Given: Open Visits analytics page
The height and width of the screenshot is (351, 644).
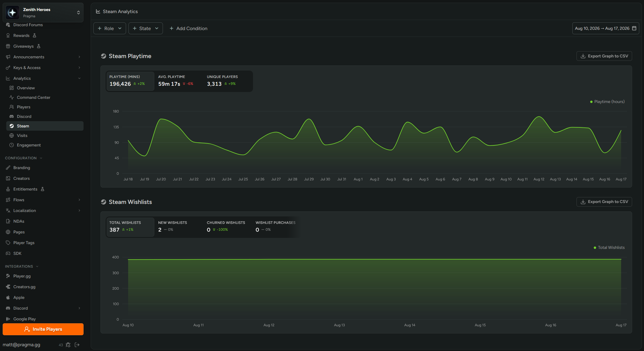Looking at the screenshot, I should click(22, 135).
